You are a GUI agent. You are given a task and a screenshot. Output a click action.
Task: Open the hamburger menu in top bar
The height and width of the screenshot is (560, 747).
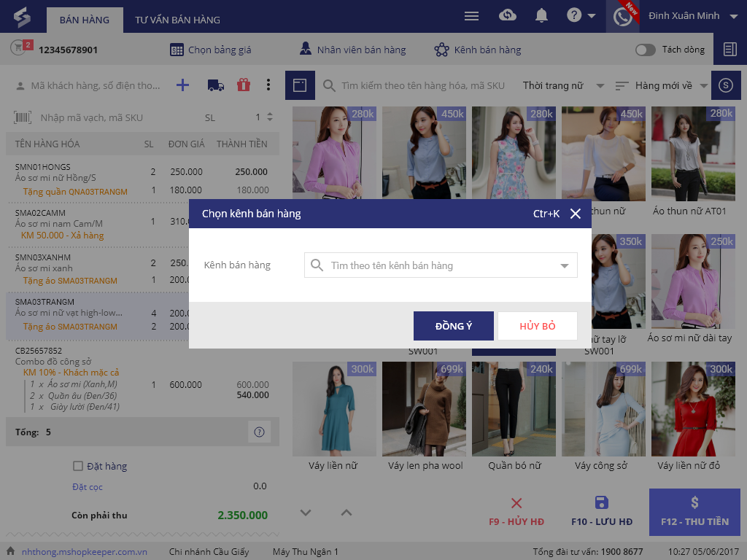pyautogui.click(x=472, y=16)
